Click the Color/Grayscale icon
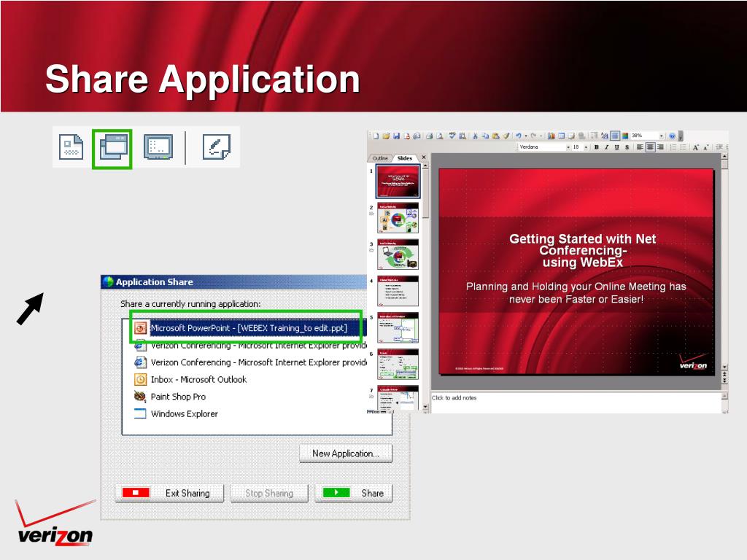Image resolution: width=747 pixels, height=560 pixels. [x=625, y=136]
